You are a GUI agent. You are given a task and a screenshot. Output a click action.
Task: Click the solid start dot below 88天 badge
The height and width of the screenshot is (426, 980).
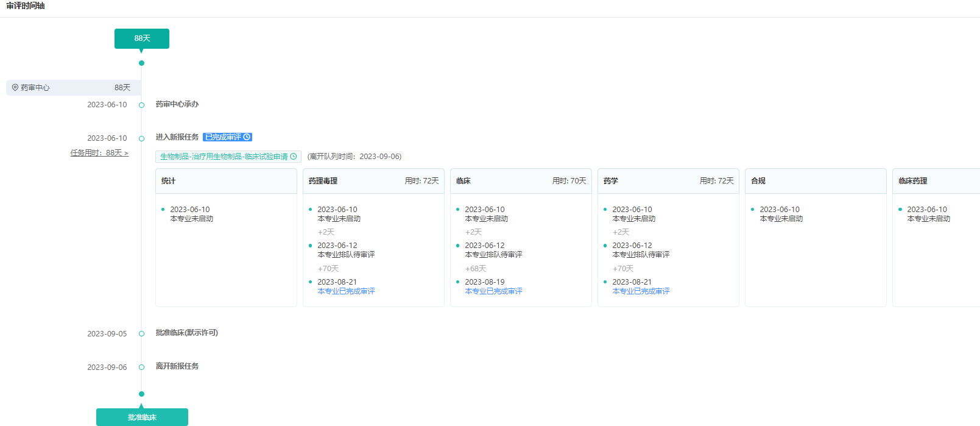click(141, 63)
